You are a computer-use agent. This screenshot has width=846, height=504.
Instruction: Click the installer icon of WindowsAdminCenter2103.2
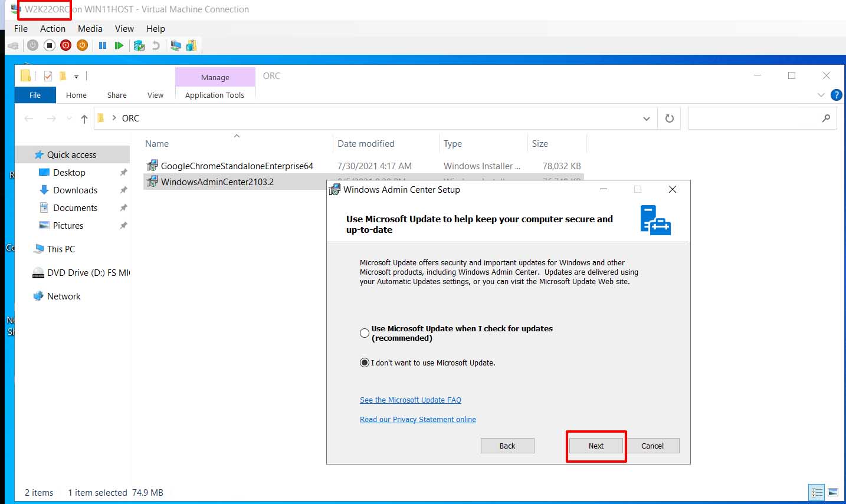coord(152,181)
